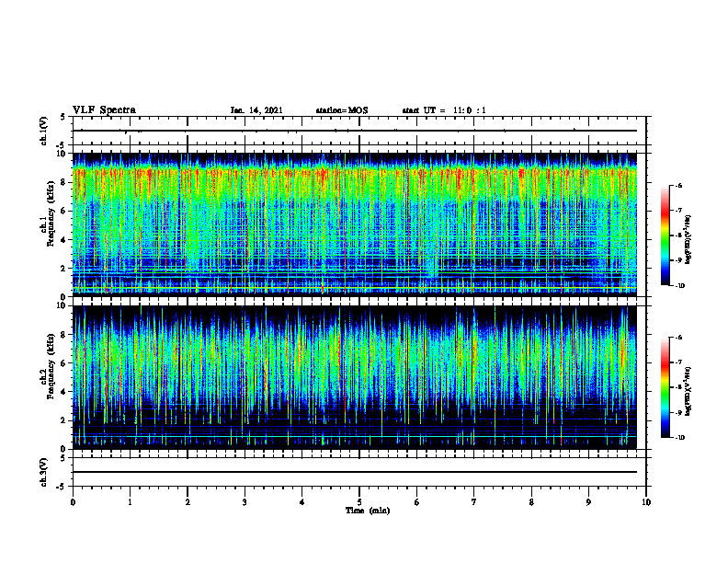
Task: Click the "-10" value on ch.2 color bar
Action: click(680, 438)
